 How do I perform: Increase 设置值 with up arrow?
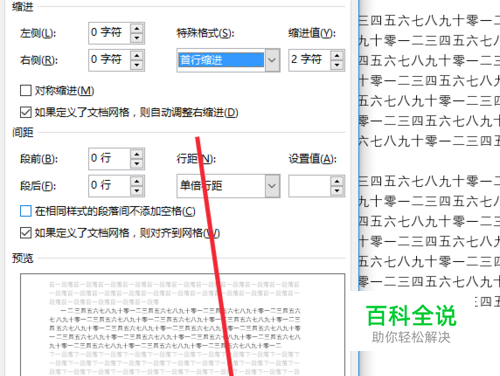337,181
